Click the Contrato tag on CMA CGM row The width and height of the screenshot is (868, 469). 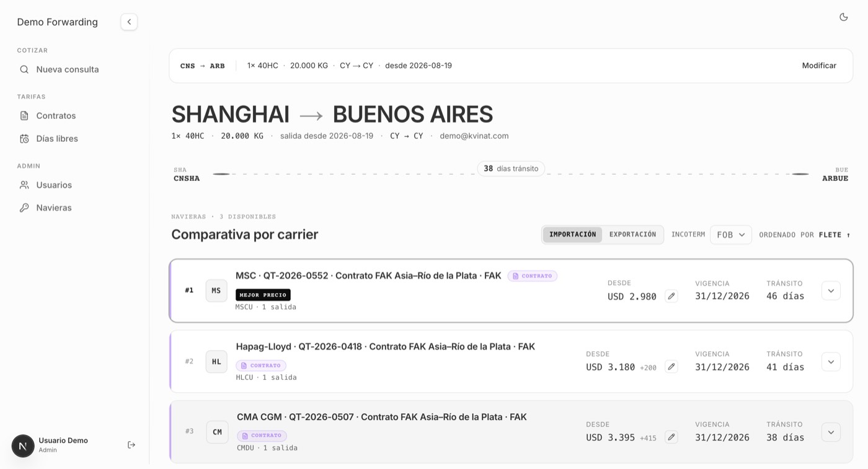(x=262, y=436)
